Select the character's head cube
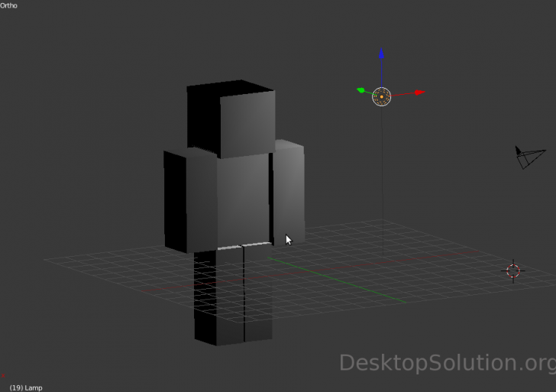 pos(231,119)
